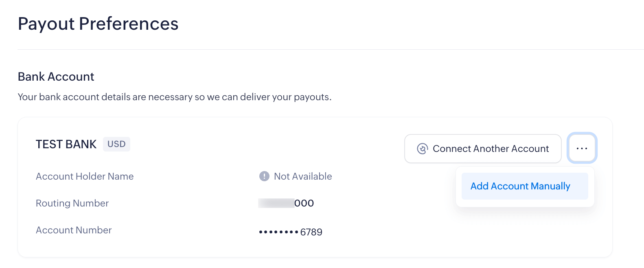Click the account number ending 6789

click(x=311, y=232)
